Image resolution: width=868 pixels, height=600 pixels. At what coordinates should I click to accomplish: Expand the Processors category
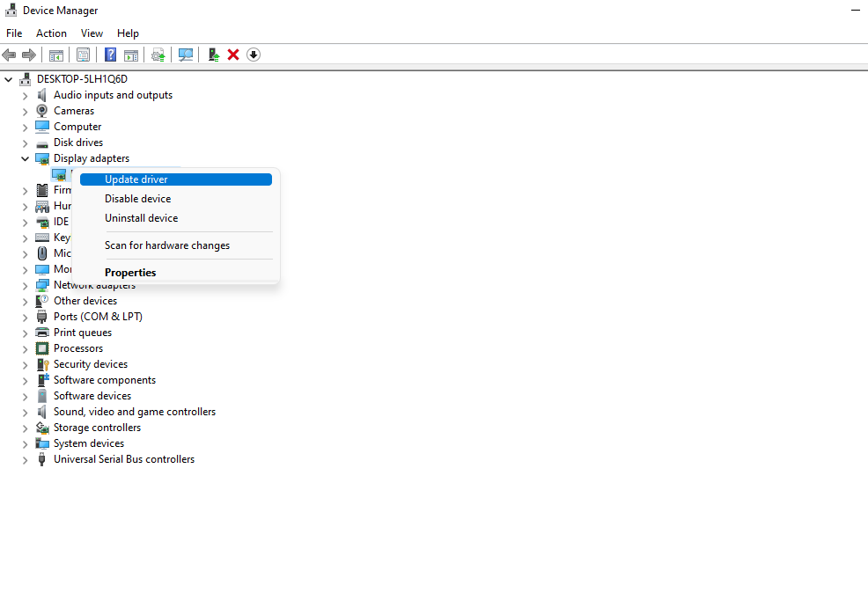(25, 348)
